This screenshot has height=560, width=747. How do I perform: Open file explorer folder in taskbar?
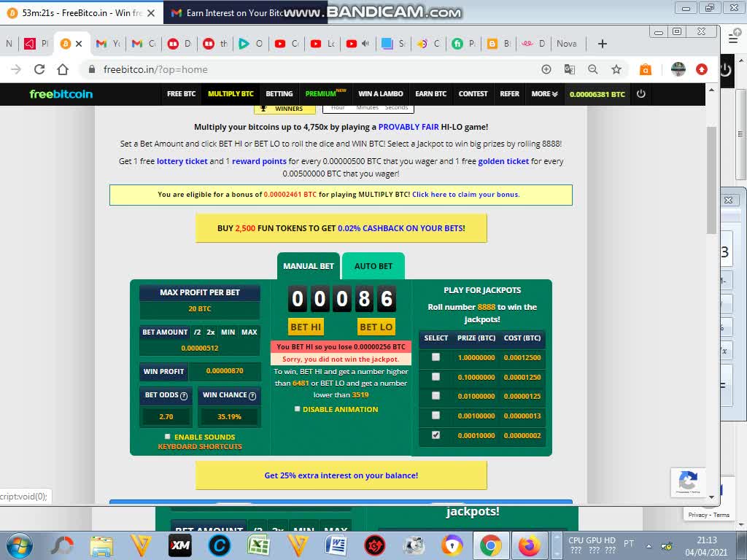tap(101, 545)
